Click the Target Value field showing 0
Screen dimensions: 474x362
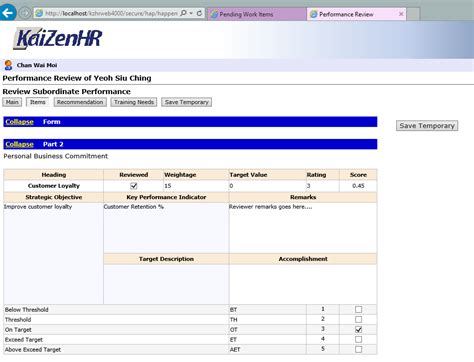pyautogui.click(x=267, y=186)
